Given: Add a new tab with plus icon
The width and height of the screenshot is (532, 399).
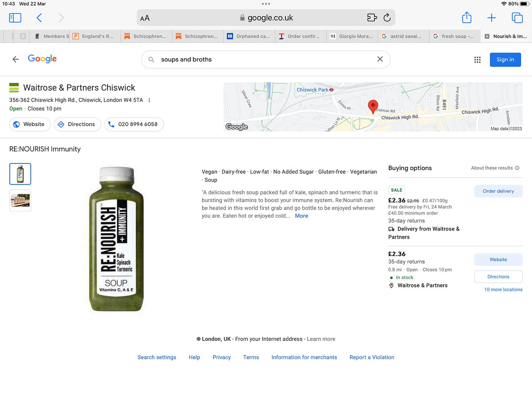Looking at the screenshot, I should click(x=491, y=18).
